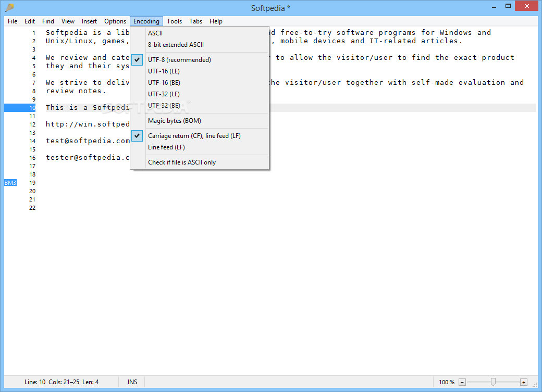Click 'tester@softpedia' text on line 16
The width and height of the screenshot is (542, 392).
click(88, 158)
